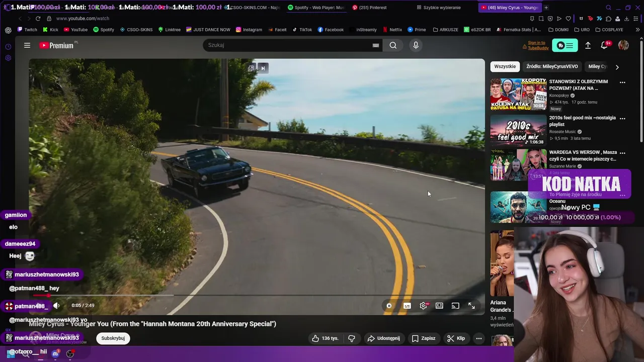Save video with Zapisz button
This screenshot has width=644, height=362.
pyautogui.click(x=424, y=338)
